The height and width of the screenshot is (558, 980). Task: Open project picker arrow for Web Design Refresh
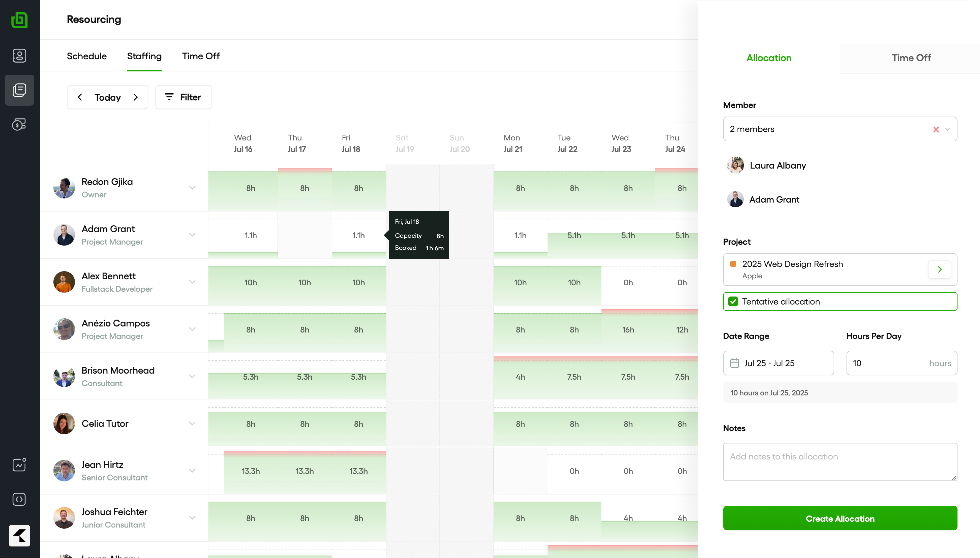939,269
